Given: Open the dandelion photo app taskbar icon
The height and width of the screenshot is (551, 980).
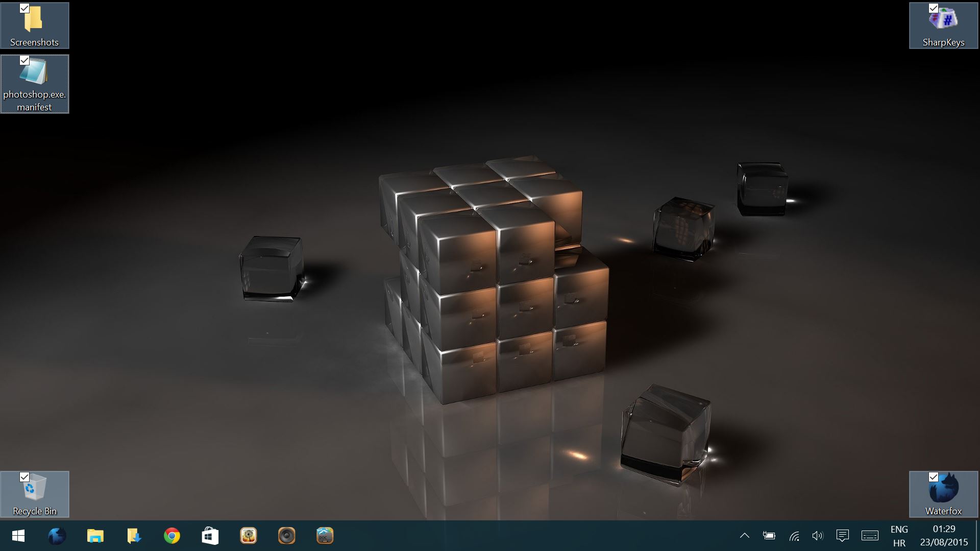Looking at the screenshot, I should (x=249, y=536).
